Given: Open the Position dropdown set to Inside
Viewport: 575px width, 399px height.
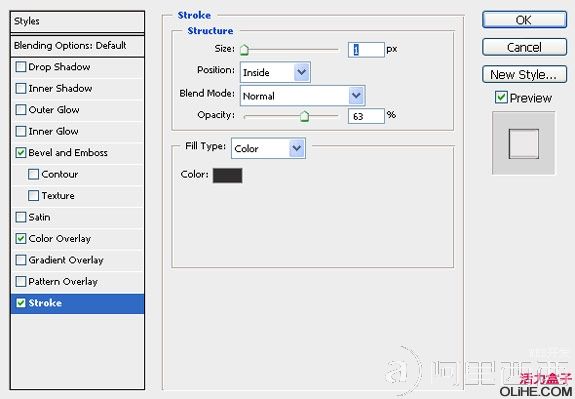Looking at the screenshot, I should click(x=275, y=72).
